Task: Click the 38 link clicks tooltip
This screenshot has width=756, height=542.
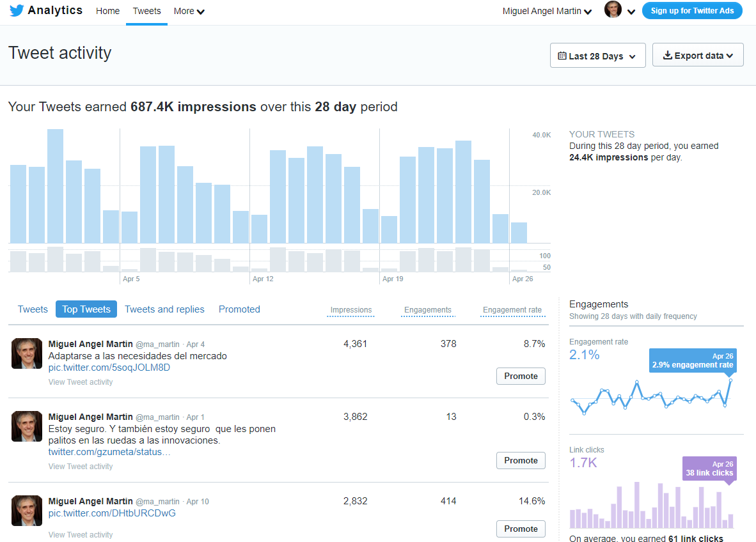Action: (x=709, y=468)
